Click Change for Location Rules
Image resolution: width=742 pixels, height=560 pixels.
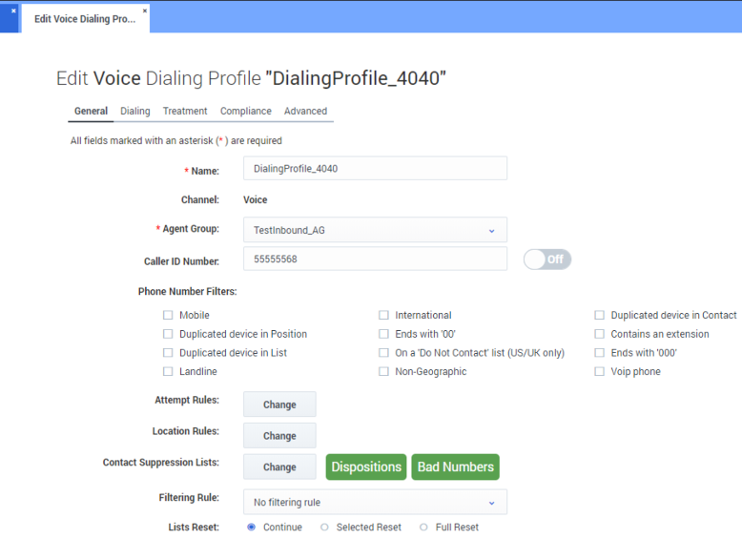[x=279, y=436]
